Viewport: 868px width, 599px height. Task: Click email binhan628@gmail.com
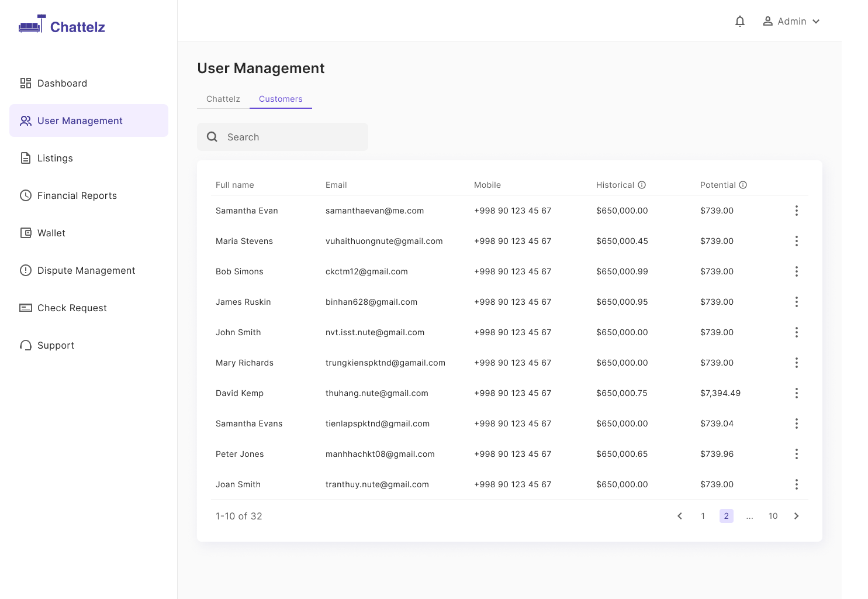[x=371, y=302]
